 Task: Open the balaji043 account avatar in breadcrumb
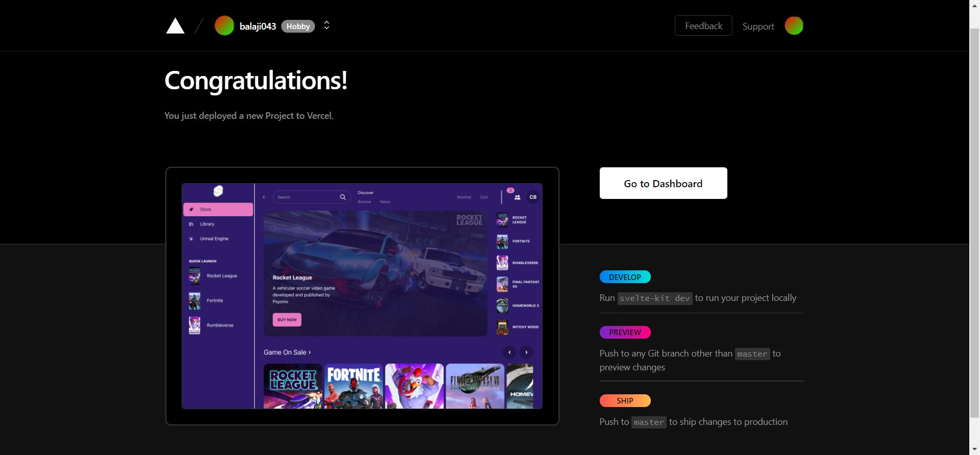pos(224,26)
